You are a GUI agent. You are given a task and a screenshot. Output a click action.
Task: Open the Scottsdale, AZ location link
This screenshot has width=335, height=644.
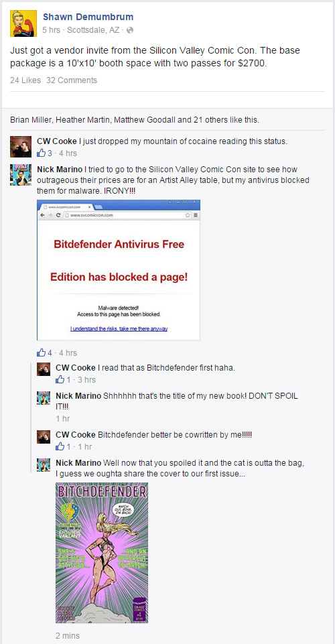[x=92, y=30]
